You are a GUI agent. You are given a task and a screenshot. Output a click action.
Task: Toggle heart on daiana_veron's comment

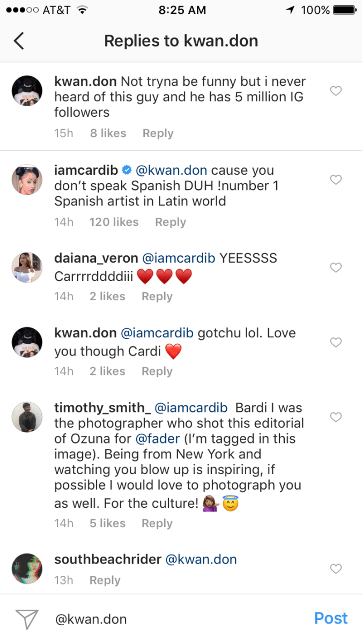click(336, 268)
